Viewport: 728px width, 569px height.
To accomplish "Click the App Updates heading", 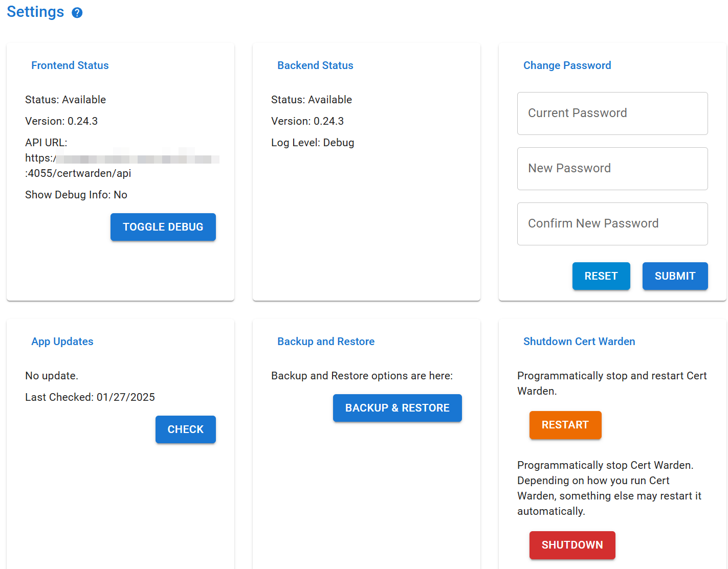I will [62, 342].
